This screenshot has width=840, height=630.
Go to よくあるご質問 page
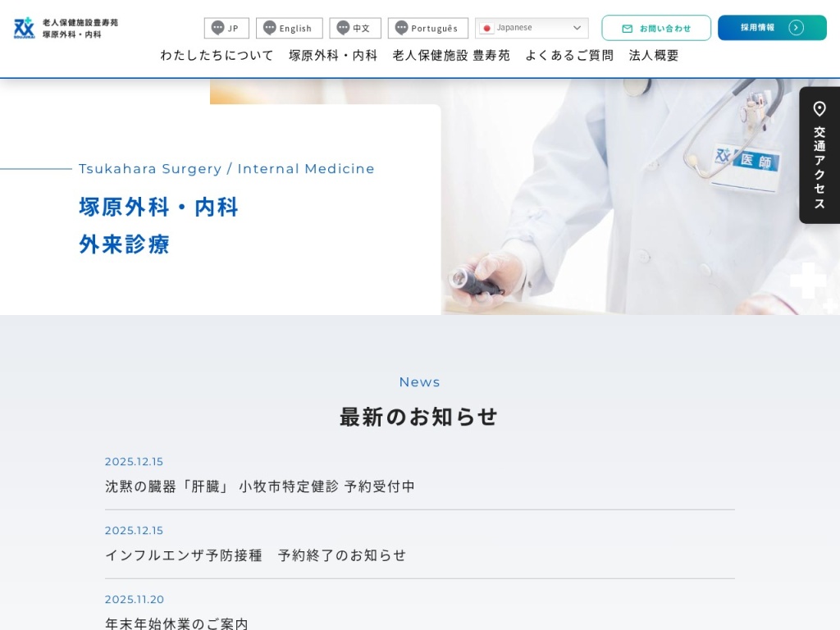coord(569,56)
